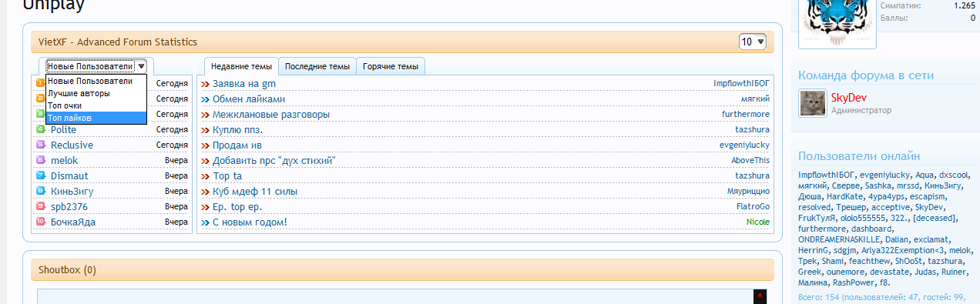Open БочкаЯда user profile
This screenshot has height=304, width=980.
(73, 222)
